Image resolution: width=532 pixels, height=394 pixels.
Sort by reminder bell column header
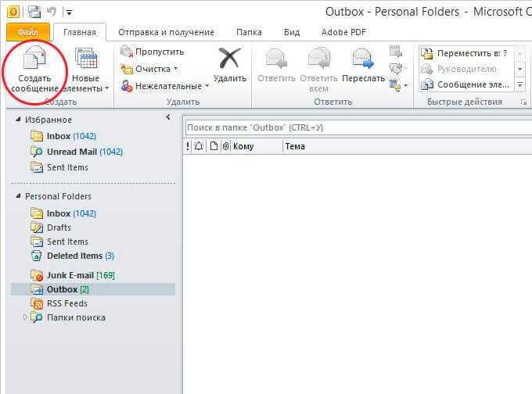pyautogui.click(x=199, y=146)
